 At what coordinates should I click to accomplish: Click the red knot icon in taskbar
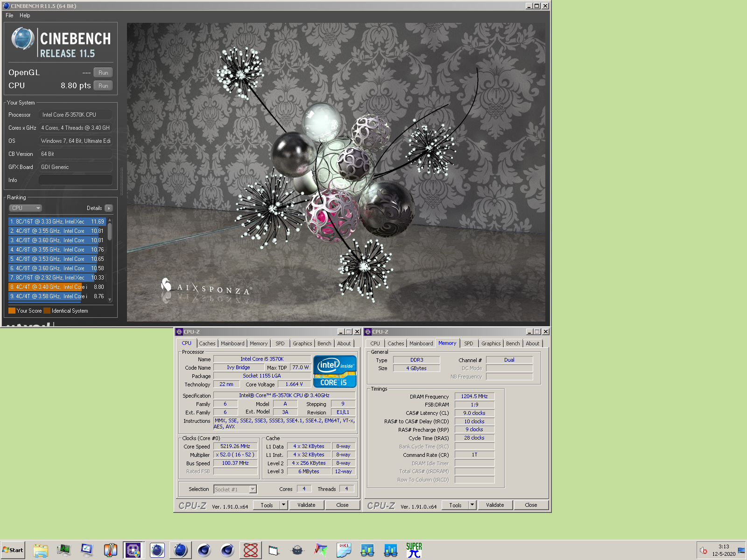251,550
